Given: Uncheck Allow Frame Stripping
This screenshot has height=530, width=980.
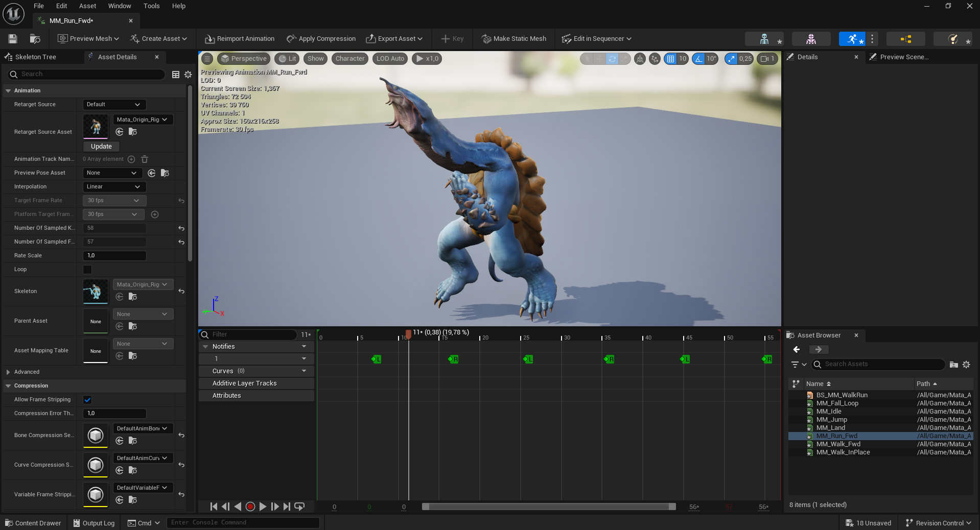Looking at the screenshot, I should pyautogui.click(x=87, y=400).
